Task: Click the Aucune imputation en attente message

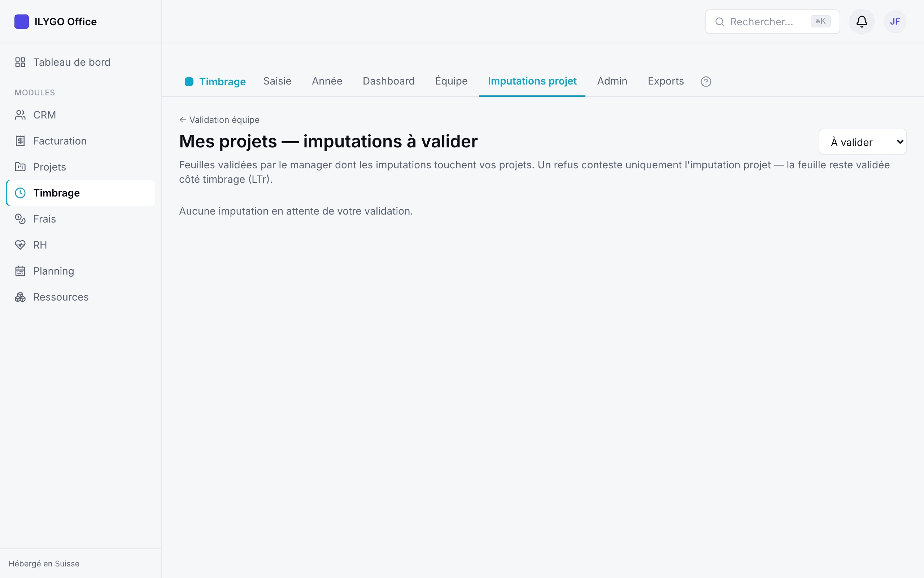Action: coord(296,211)
